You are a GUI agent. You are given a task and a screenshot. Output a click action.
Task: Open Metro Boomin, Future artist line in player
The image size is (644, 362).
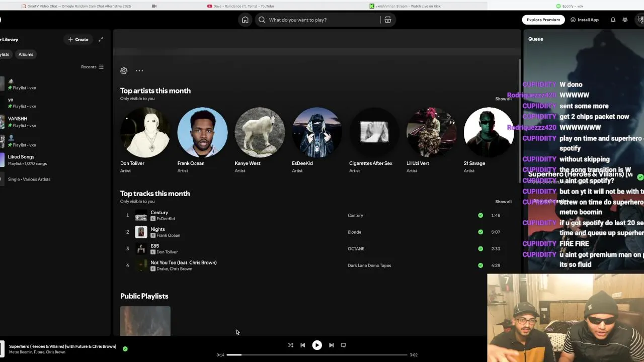click(37, 352)
